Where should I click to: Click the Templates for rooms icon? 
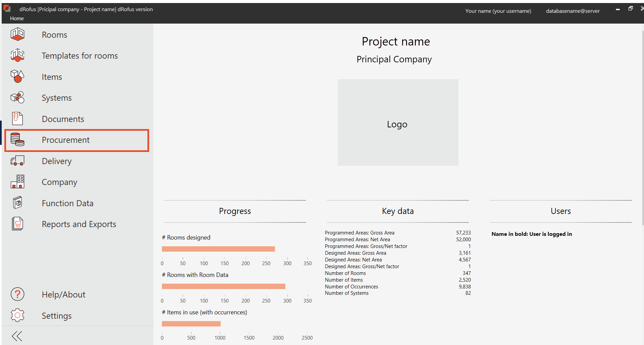[x=18, y=55]
